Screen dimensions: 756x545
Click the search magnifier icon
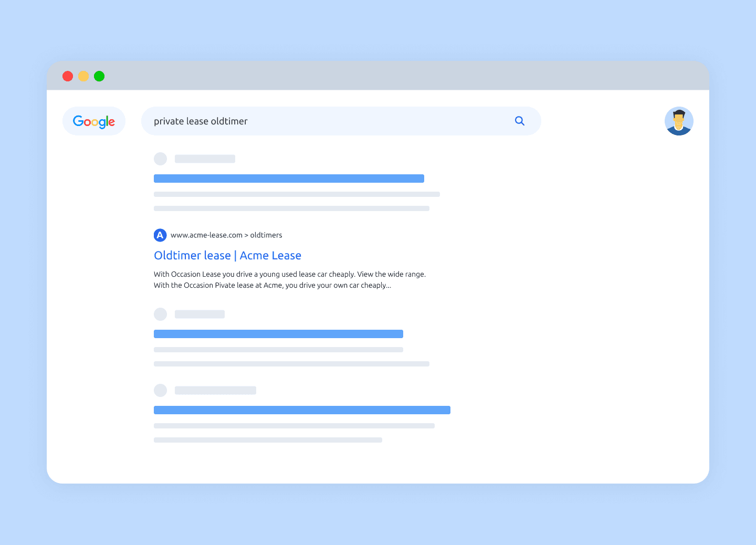point(520,121)
